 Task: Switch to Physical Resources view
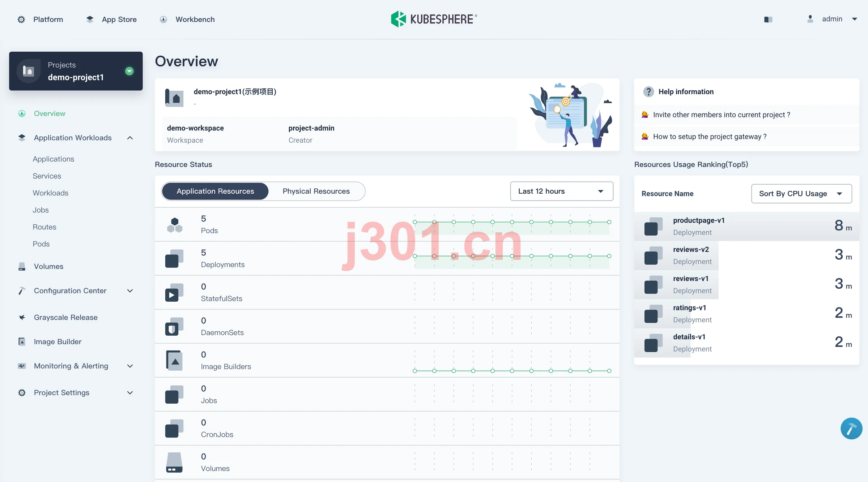tap(316, 191)
